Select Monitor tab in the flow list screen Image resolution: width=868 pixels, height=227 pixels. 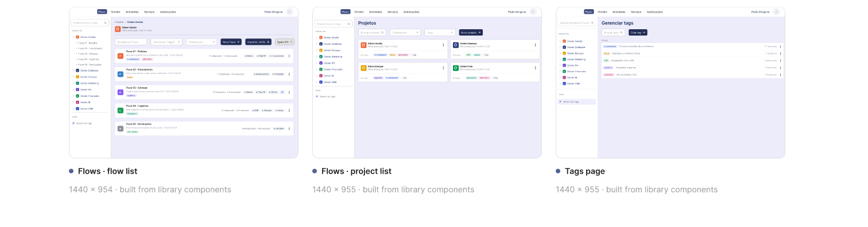(115, 11)
